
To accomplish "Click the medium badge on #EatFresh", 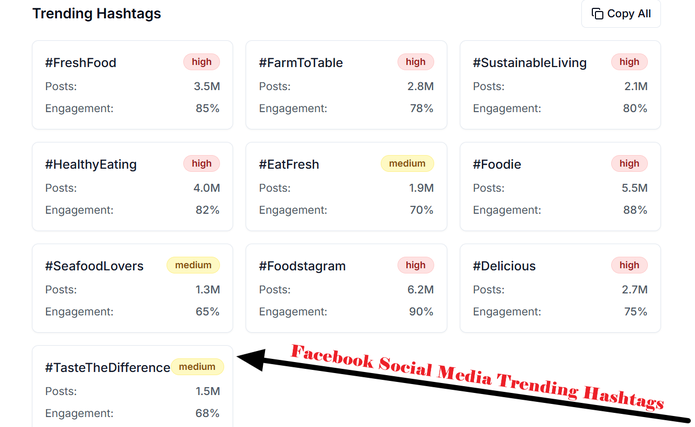I will [x=407, y=163].
